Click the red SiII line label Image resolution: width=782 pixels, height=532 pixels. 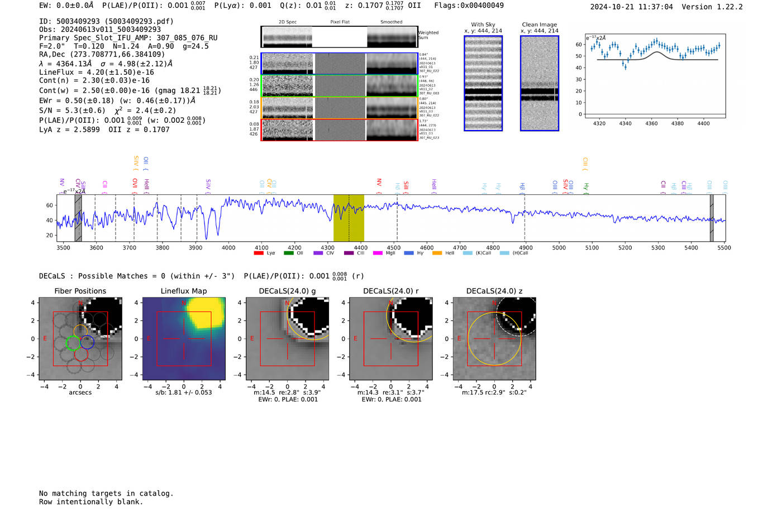pyautogui.click(x=406, y=187)
